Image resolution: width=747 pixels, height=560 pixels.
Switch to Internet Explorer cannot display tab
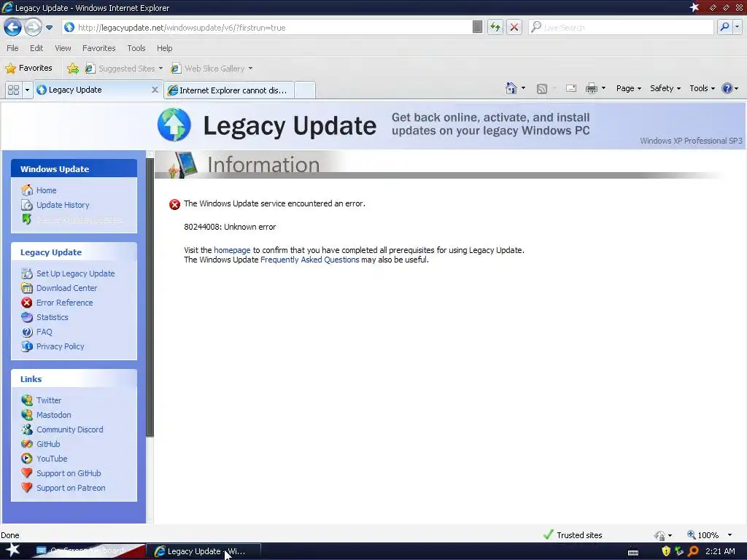click(x=228, y=90)
